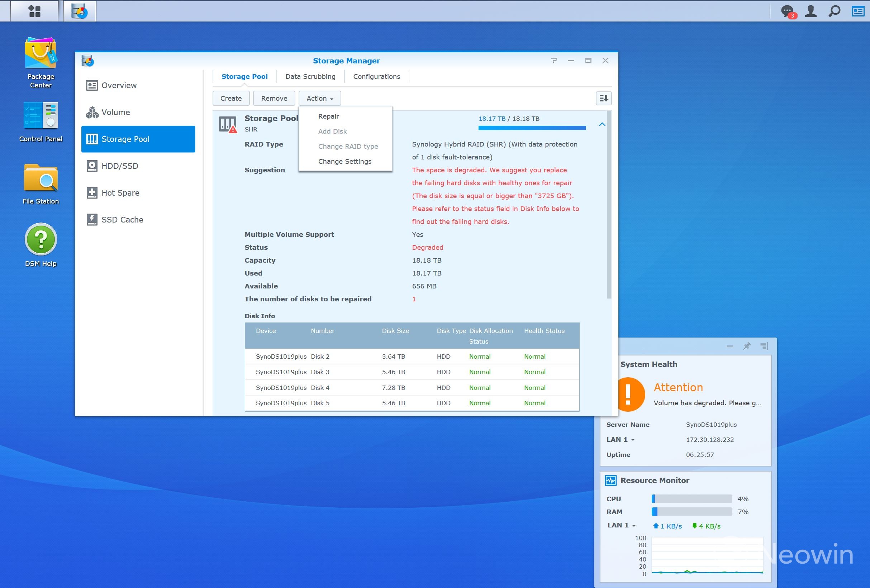Choose Change Settings from Action menu
This screenshot has height=588, width=870.
pyautogui.click(x=345, y=161)
